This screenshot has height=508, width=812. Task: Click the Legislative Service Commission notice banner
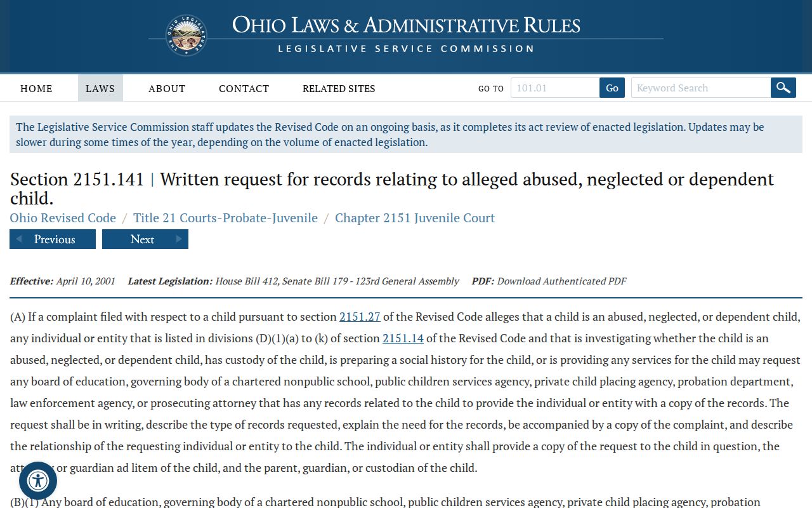[406, 135]
